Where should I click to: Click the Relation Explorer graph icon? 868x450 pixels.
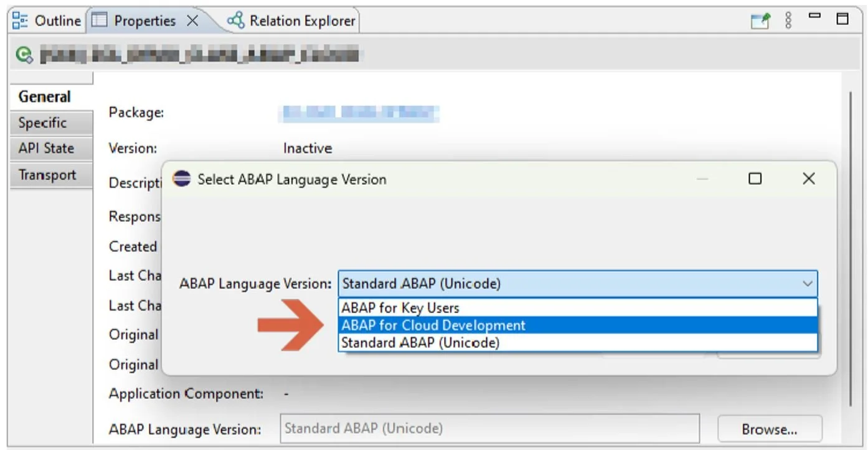pyautogui.click(x=235, y=20)
